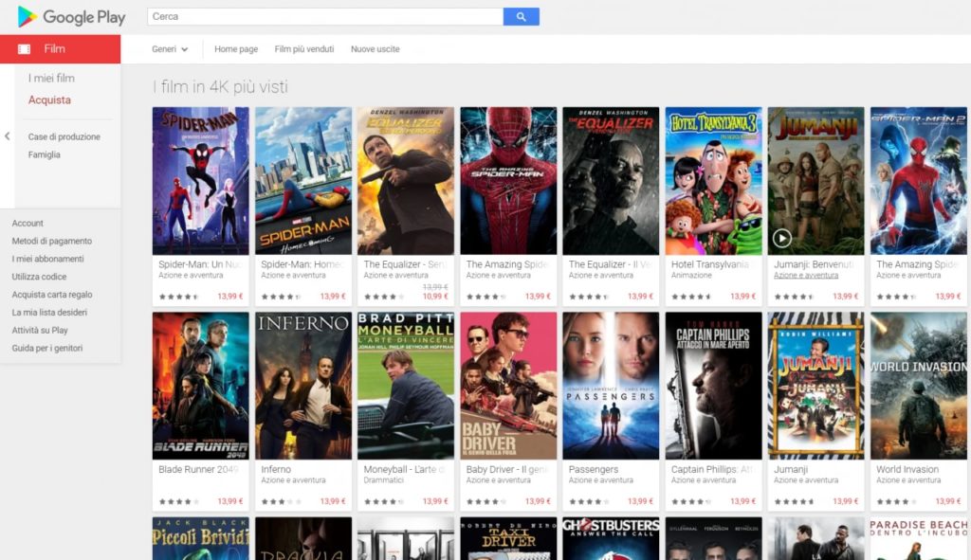Select Utilizza codice
Screen dimensions: 971x560
(39, 277)
